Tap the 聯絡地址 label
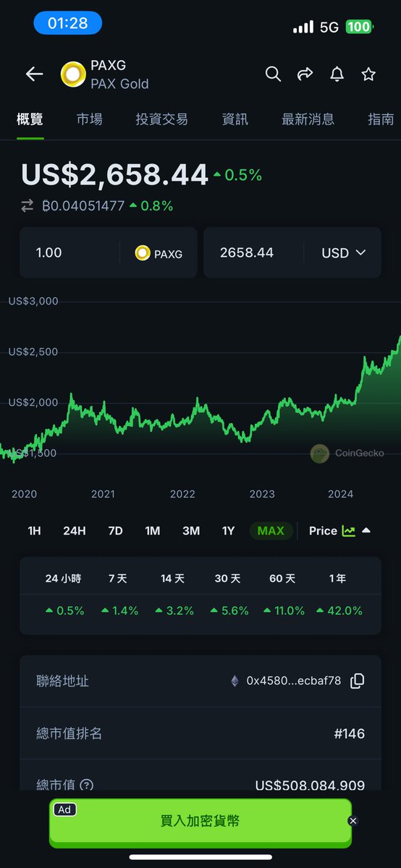The height and width of the screenshot is (868, 401). [x=62, y=681]
